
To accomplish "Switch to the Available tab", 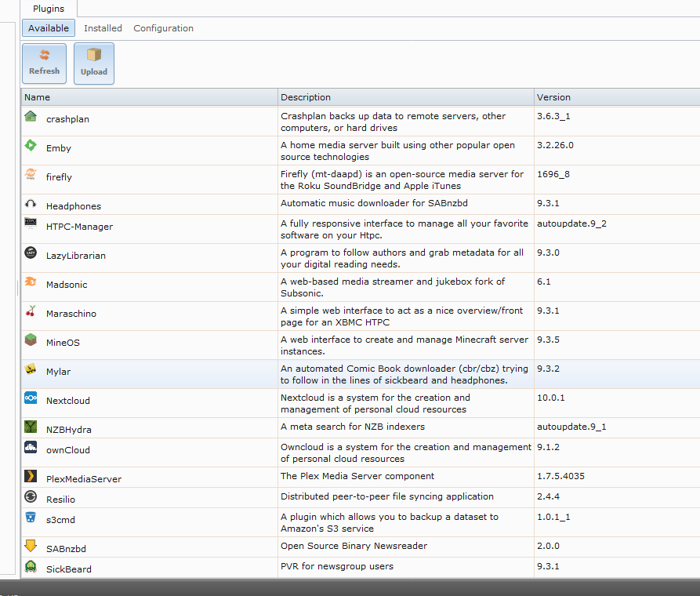I will point(49,28).
